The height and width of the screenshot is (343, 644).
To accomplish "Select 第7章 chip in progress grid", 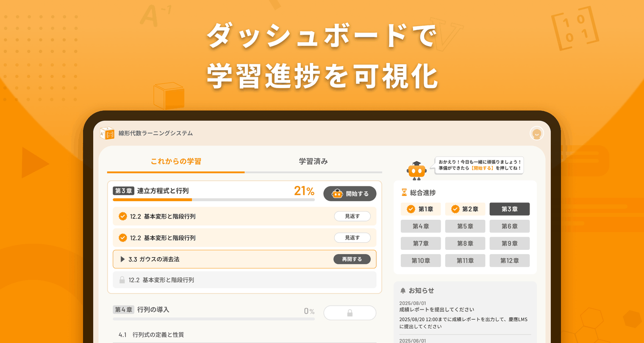I will (421, 243).
